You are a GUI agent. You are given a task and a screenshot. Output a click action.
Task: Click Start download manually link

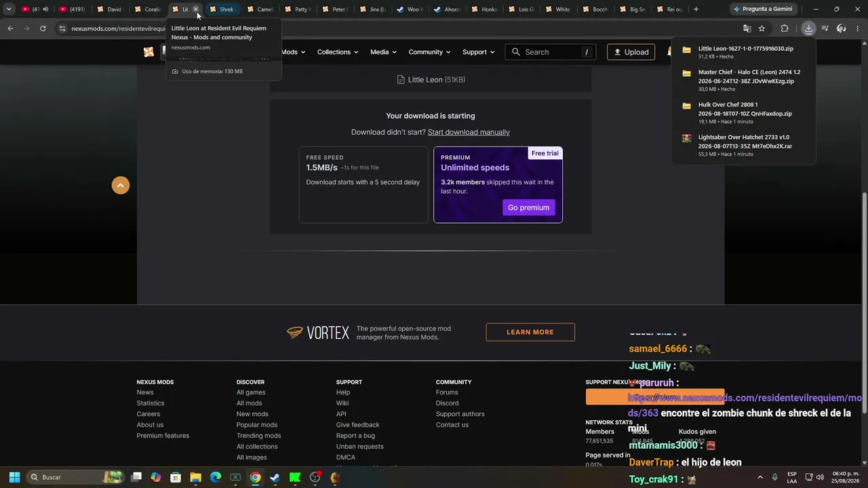469,132
